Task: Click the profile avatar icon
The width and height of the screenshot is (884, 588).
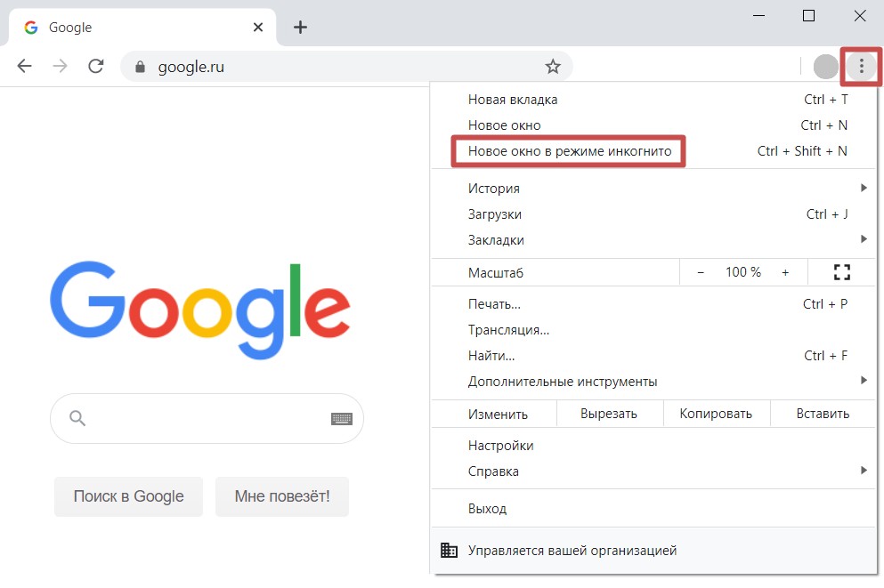Action: coord(826,66)
